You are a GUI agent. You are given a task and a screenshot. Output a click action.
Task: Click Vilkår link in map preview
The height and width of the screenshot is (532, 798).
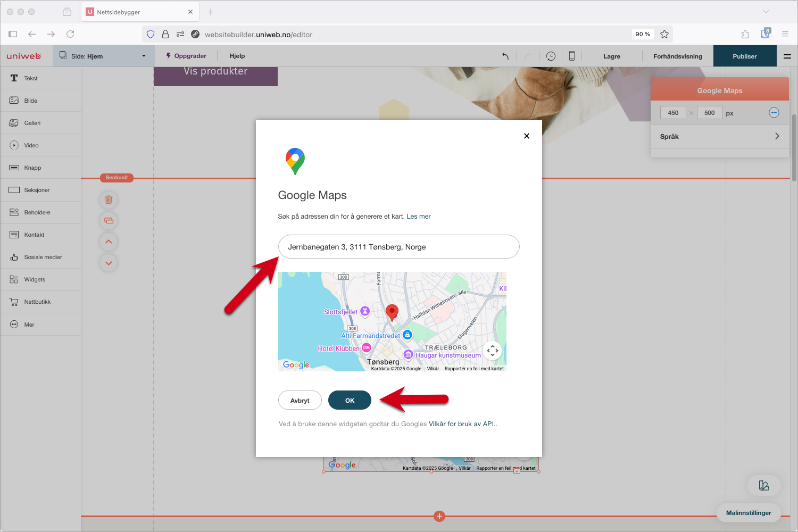point(433,369)
